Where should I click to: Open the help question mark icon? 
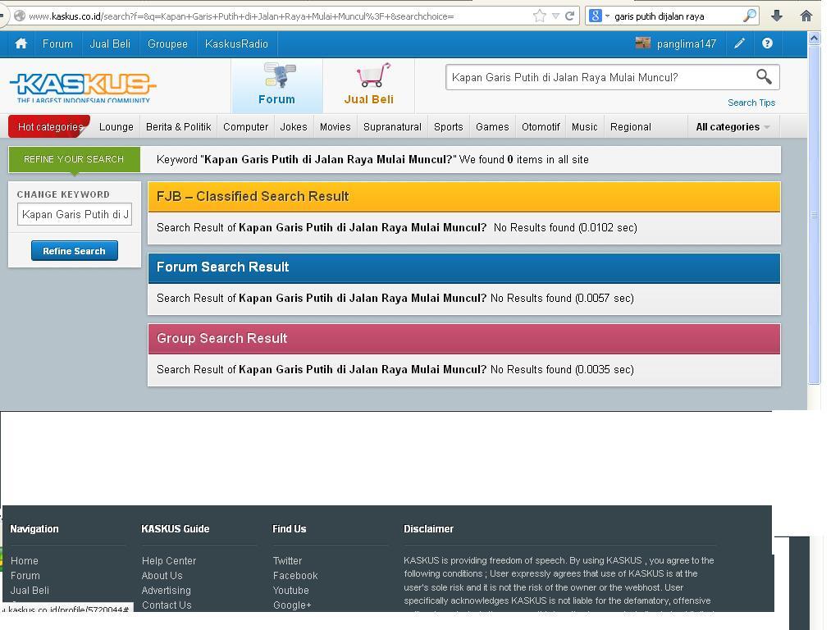pos(767,44)
